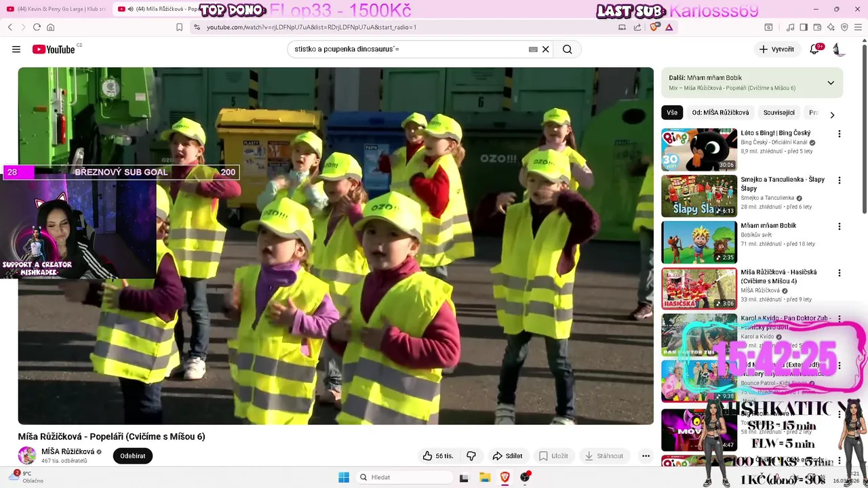Open the YouTube hamburger guide menu
Viewport: 868px width, 488px height.
click(x=16, y=49)
